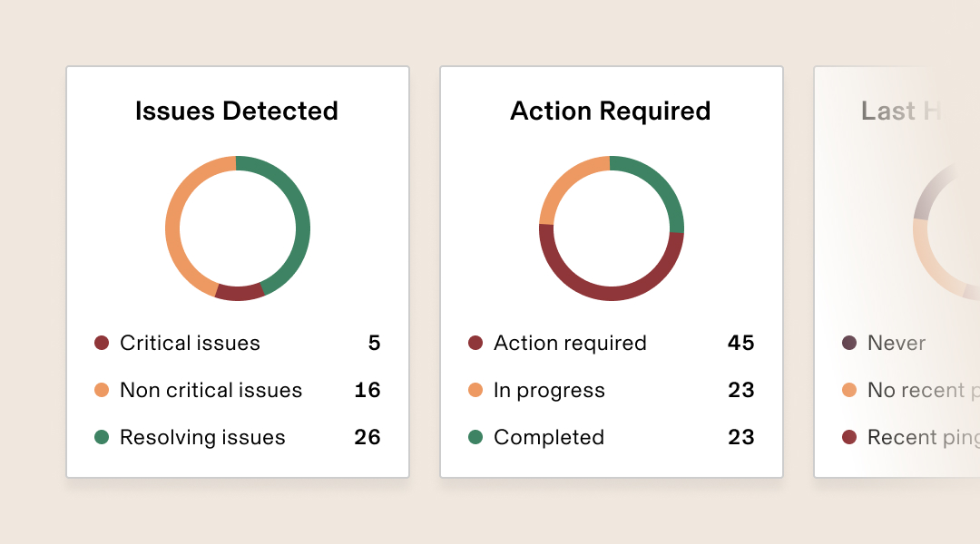This screenshot has width=980, height=544.
Task: Click the purple Never legend dot
Action: [849, 343]
